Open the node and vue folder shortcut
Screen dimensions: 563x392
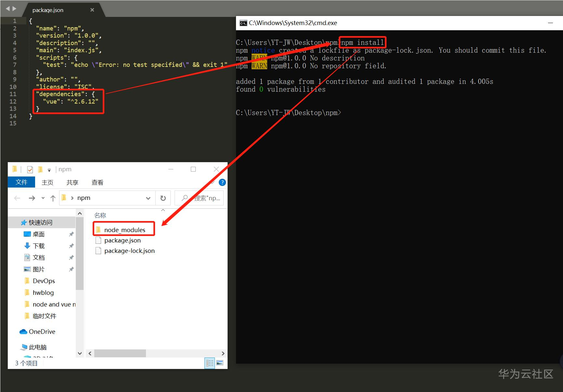click(x=54, y=304)
